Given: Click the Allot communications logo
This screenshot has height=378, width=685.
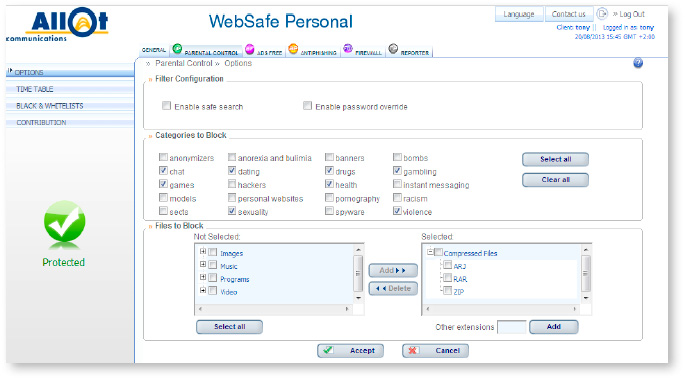Looking at the screenshot, I should coord(58,24).
